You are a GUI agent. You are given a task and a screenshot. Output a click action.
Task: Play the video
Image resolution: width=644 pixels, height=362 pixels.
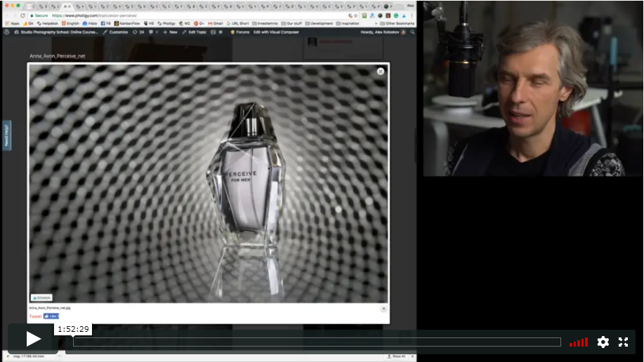point(33,339)
